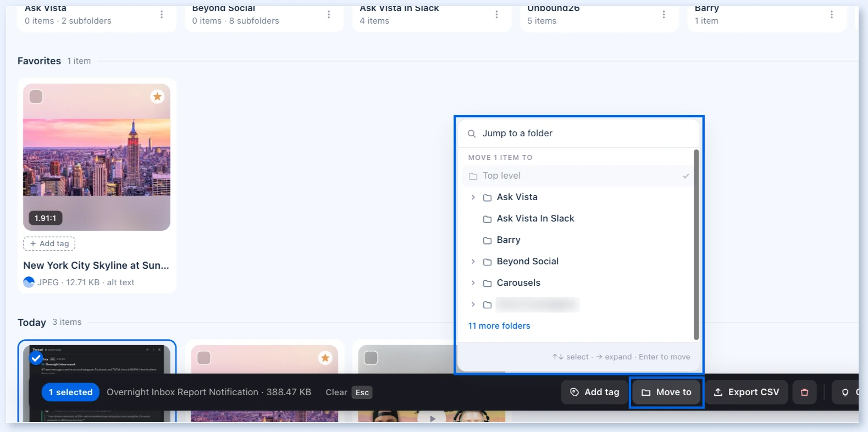Viewport: 868px width, 432px height.
Task: Expand the Beyond Social folder chevron
Action: [473, 261]
